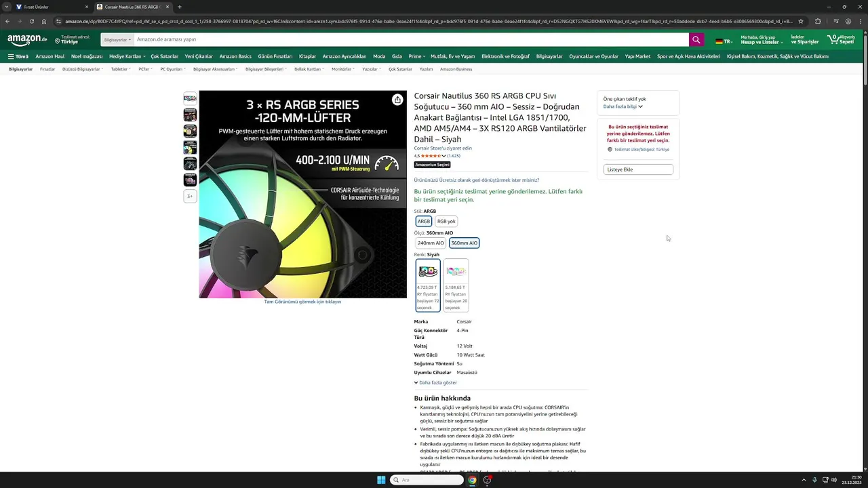Select the first product thumbnail
Viewport: 868px width, 488px height.
[191, 98]
